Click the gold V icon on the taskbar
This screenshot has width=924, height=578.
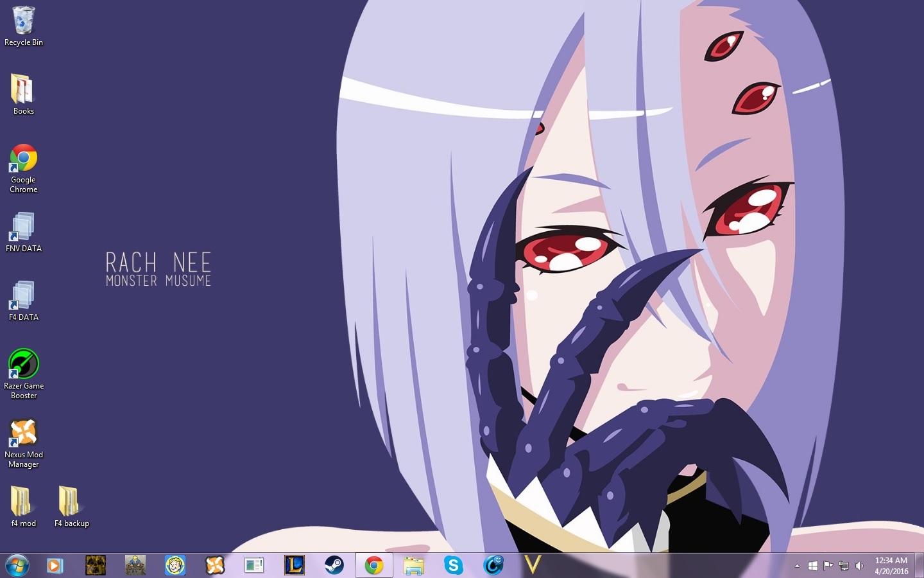533,565
